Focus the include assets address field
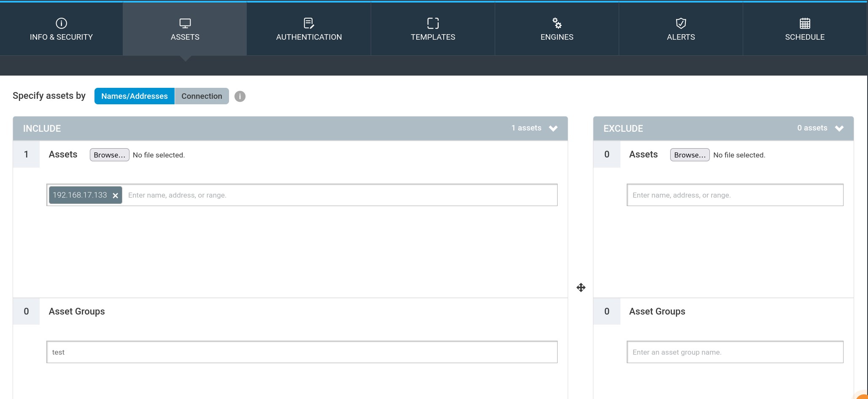 pyautogui.click(x=337, y=195)
